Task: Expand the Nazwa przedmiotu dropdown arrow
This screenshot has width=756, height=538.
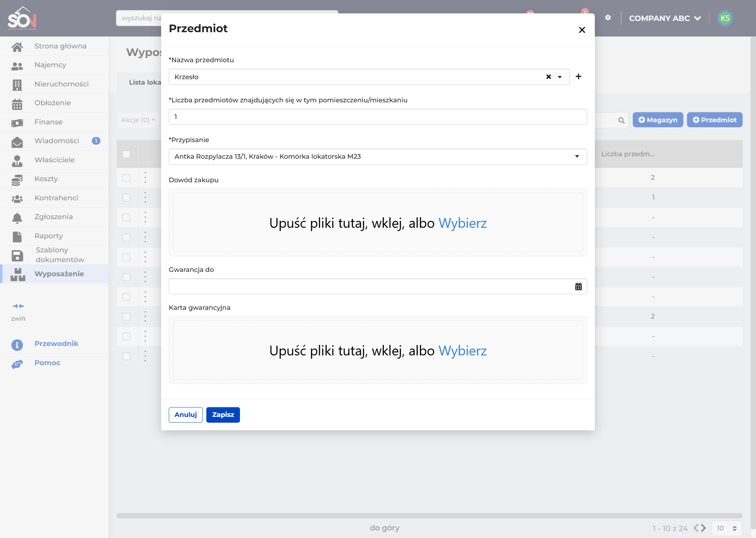Action: [x=560, y=77]
